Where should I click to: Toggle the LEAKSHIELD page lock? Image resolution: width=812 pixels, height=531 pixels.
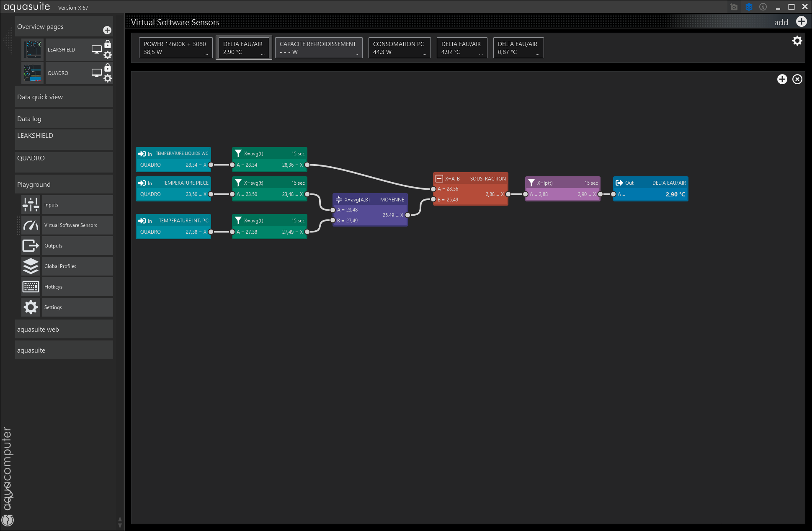pyautogui.click(x=108, y=44)
